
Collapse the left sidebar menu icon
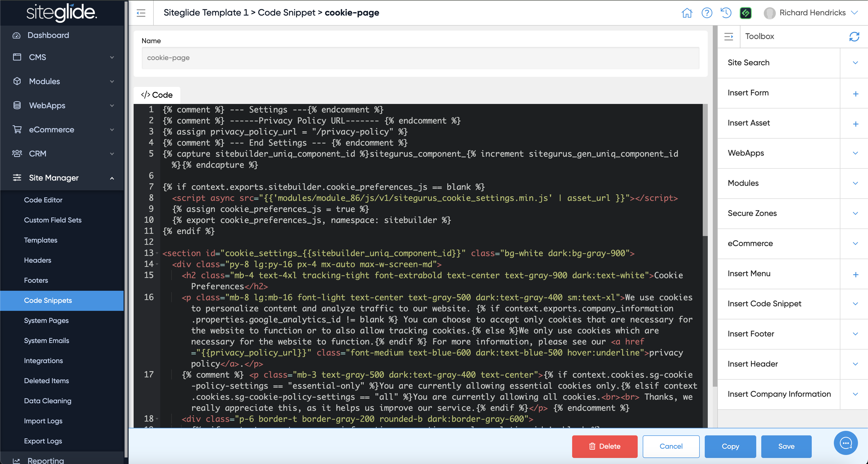(x=141, y=13)
